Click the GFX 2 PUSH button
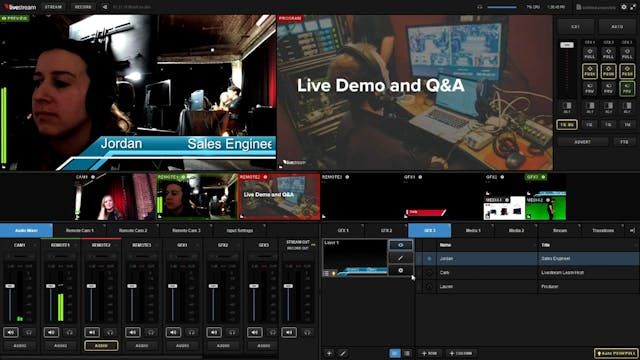Image resolution: width=640 pixels, height=360 pixels. point(609,71)
